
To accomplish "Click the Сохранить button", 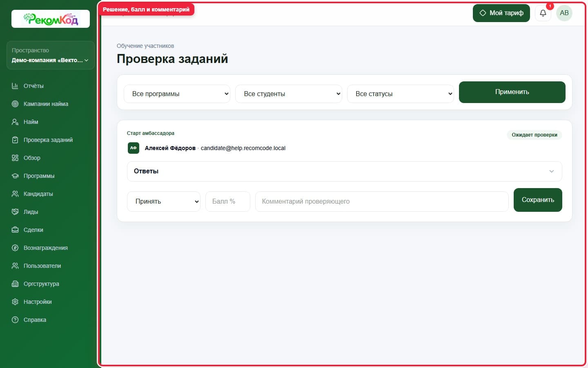I will [538, 200].
